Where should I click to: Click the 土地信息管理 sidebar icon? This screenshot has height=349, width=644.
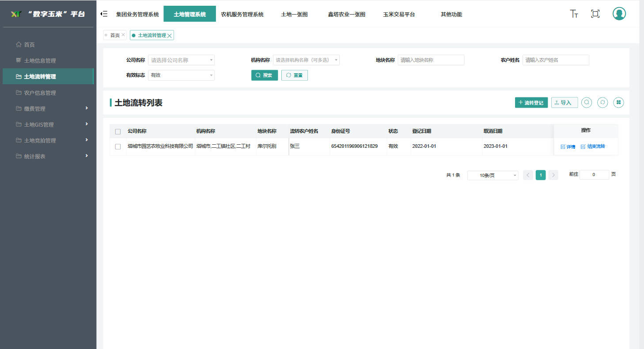point(19,60)
